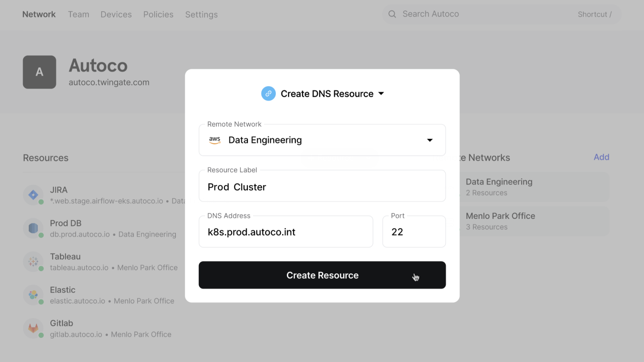Image resolution: width=644 pixels, height=362 pixels.
Task: Click into the DNS Address field
Action: point(286,232)
